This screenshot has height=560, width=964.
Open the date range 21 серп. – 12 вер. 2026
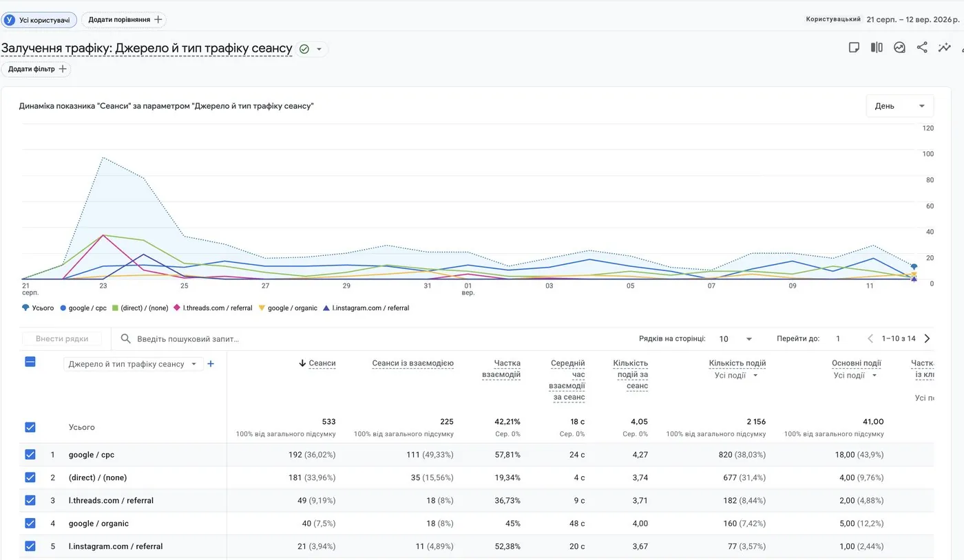(914, 20)
